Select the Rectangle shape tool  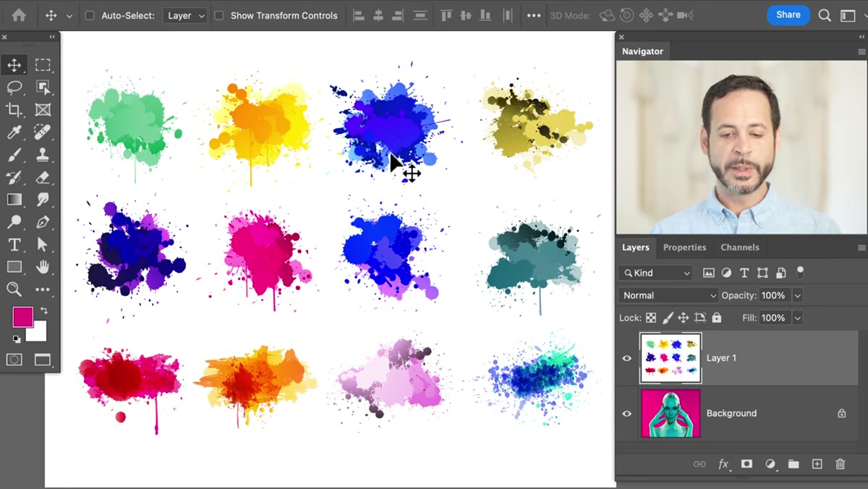pyautogui.click(x=14, y=267)
